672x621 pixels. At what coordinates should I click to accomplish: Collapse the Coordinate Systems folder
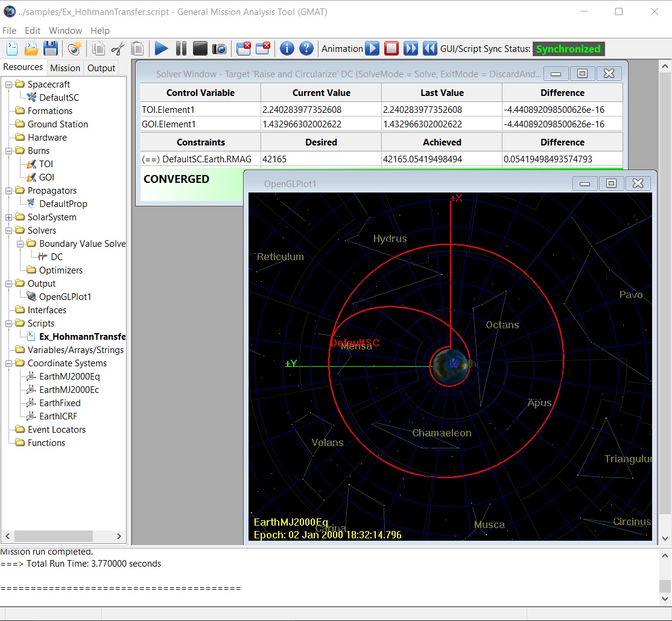pos(9,363)
